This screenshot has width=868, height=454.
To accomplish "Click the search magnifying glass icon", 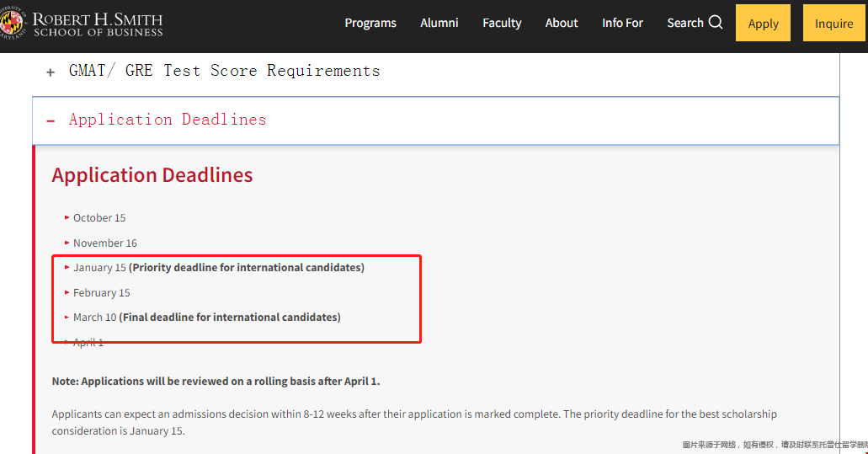I will 716,23.
